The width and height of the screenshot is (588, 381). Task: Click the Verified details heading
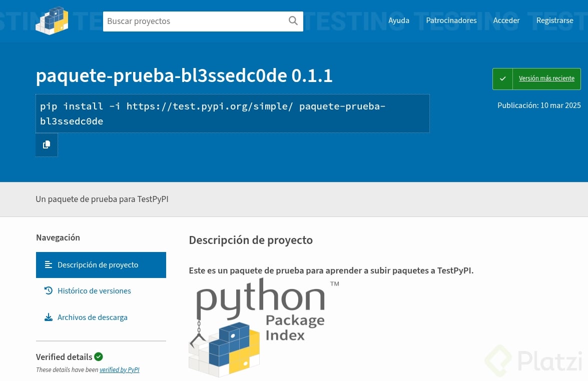click(64, 357)
